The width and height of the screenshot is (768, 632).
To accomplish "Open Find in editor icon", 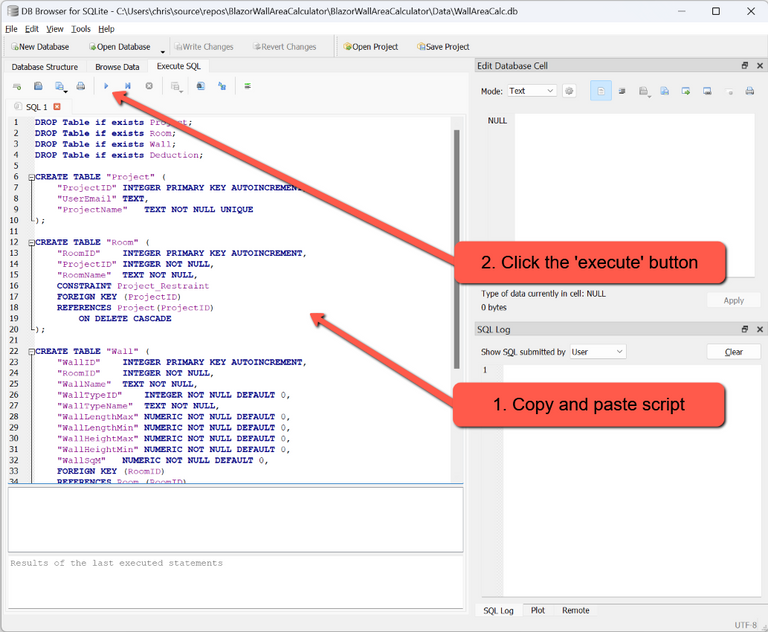I will [201, 86].
